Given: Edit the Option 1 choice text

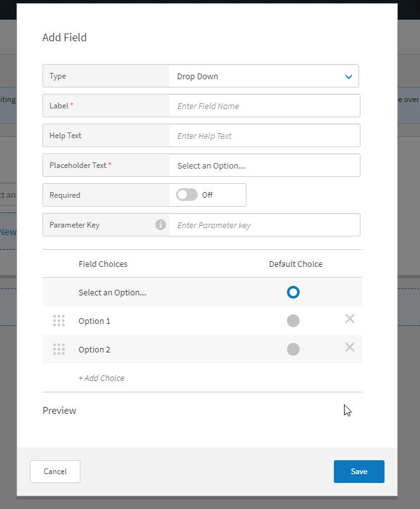Looking at the screenshot, I should (95, 321).
